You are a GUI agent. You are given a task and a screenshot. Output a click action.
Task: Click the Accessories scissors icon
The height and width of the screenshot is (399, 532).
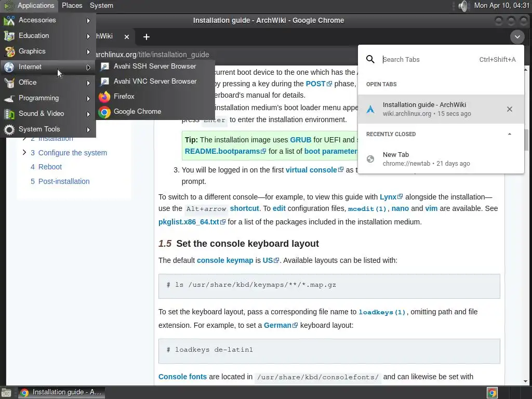pos(9,20)
